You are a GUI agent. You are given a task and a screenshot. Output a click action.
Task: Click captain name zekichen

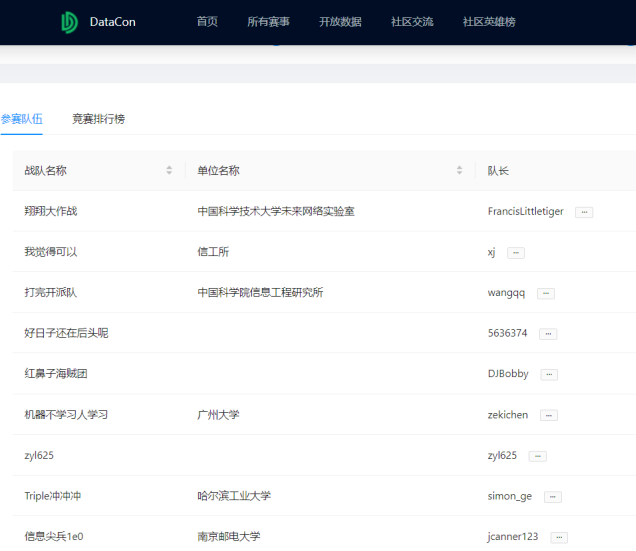point(508,415)
